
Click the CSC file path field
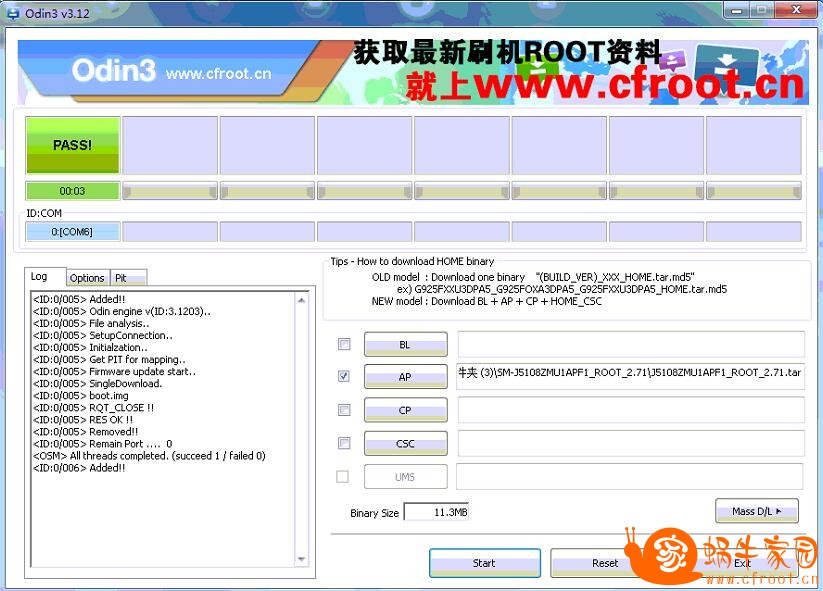pos(631,444)
